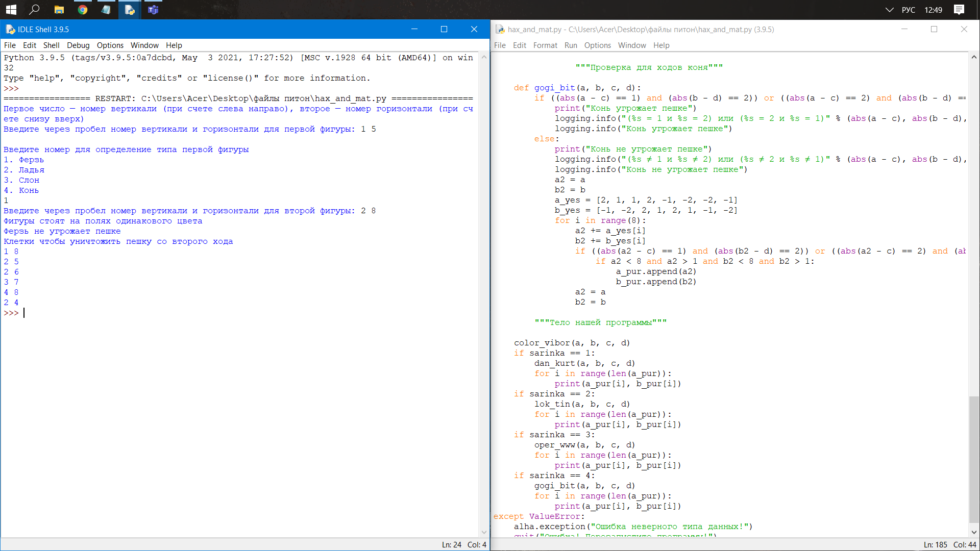The width and height of the screenshot is (980, 551).
Task: Switch keyboard layout via РУС indicator
Action: pos(909,10)
